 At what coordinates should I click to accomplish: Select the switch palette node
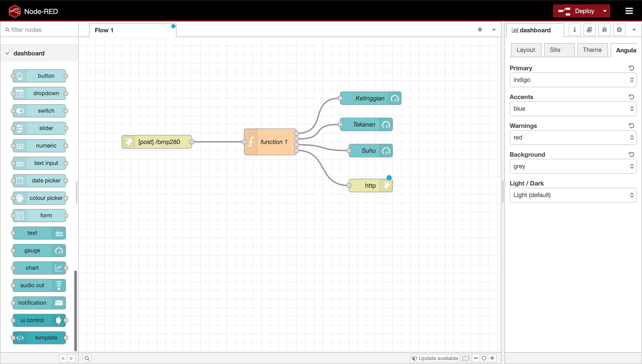pyautogui.click(x=39, y=111)
